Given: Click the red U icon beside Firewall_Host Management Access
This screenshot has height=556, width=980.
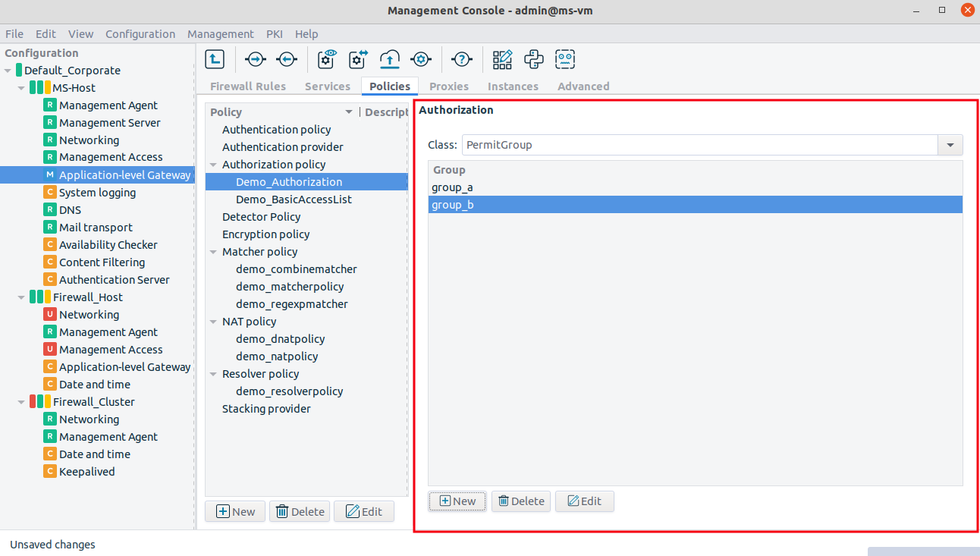Looking at the screenshot, I should click(50, 349).
